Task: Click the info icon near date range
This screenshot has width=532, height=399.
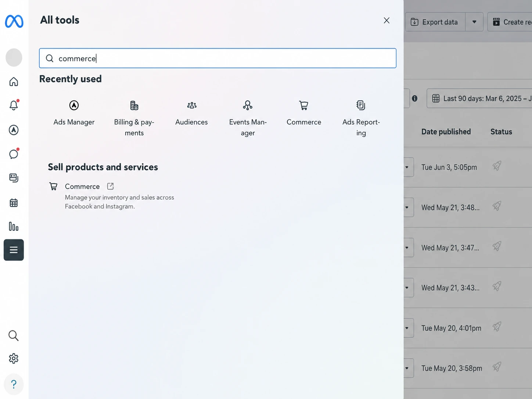Action: (414, 98)
